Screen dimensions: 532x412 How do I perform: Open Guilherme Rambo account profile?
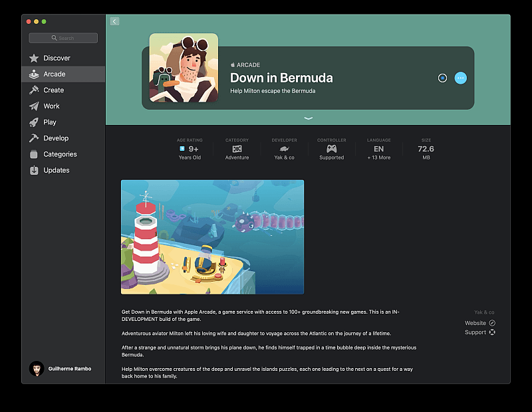coord(63,368)
